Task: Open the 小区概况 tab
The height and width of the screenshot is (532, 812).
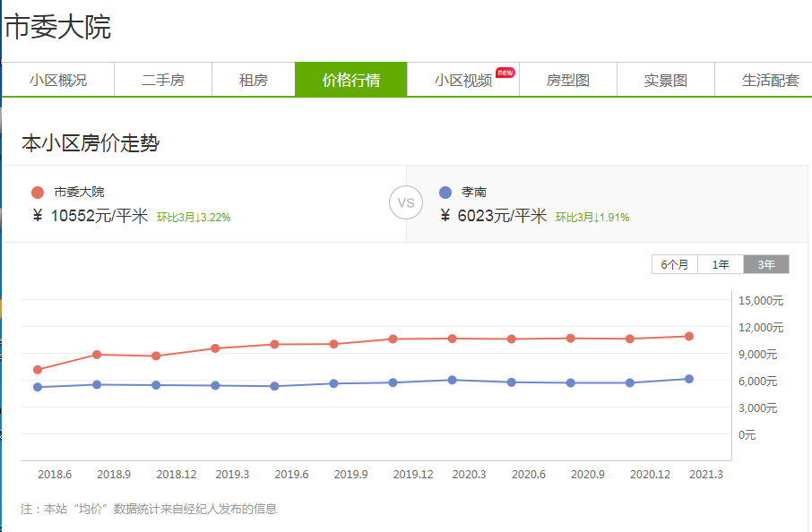Action: [x=58, y=80]
